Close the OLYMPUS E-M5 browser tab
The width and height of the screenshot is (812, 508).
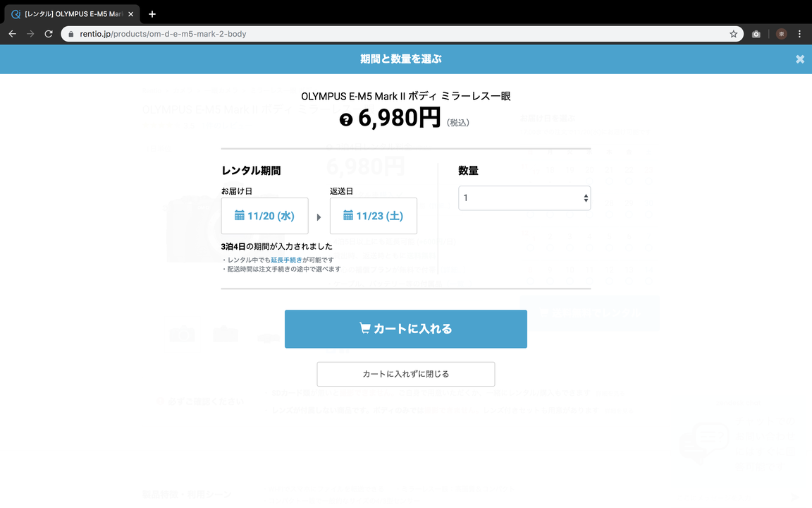point(130,14)
